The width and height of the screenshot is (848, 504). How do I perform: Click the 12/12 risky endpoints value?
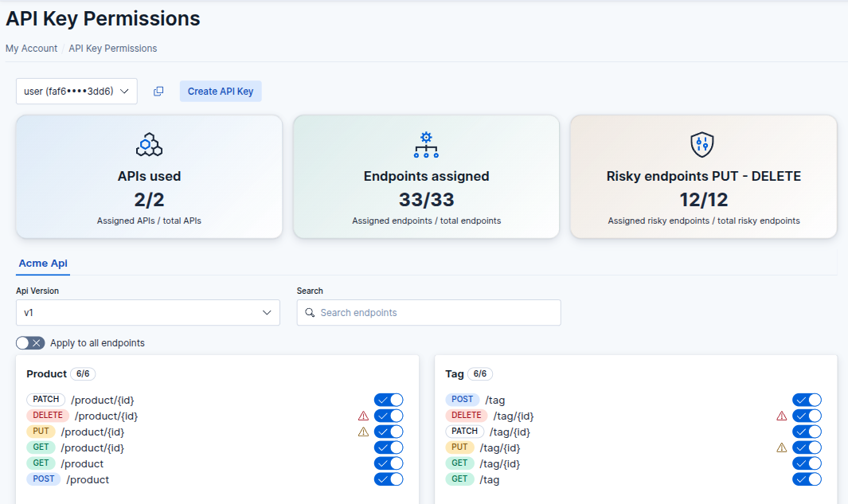point(704,200)
